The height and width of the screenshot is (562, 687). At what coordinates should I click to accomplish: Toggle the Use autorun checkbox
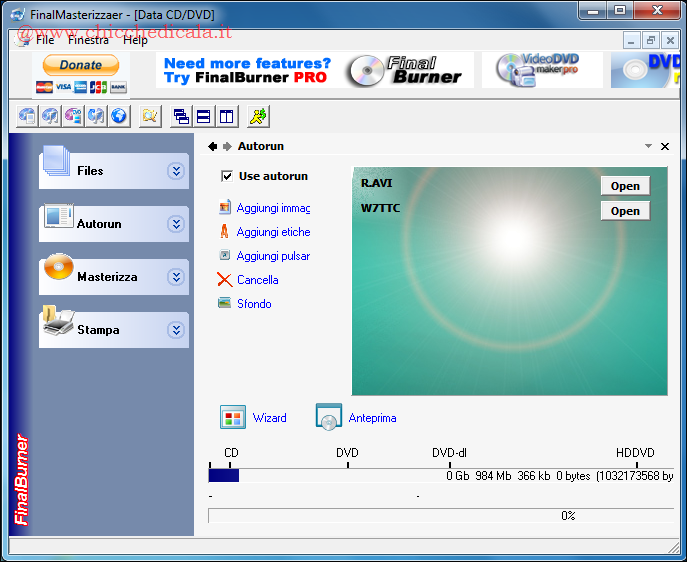click(x=227, y=176)
